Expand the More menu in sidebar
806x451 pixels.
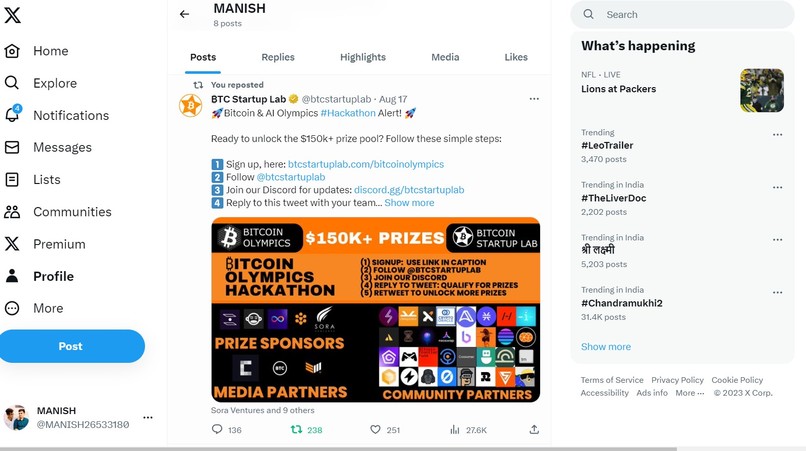tap(12, 308)
